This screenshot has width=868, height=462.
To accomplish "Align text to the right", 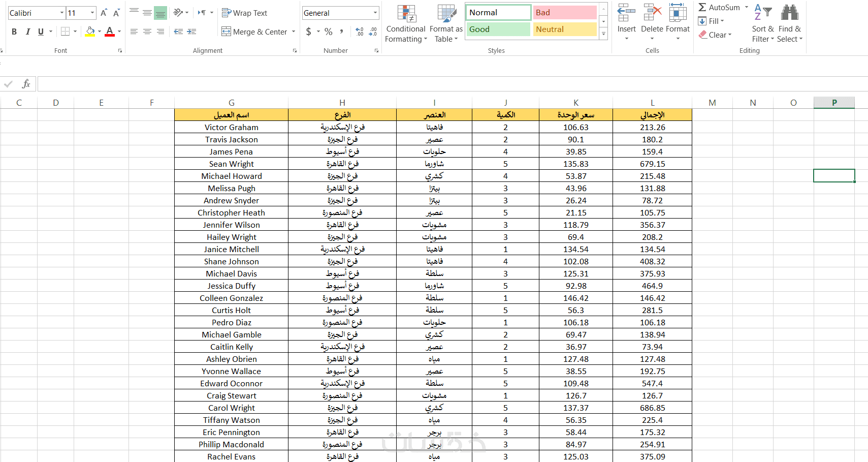I will 160,32.
